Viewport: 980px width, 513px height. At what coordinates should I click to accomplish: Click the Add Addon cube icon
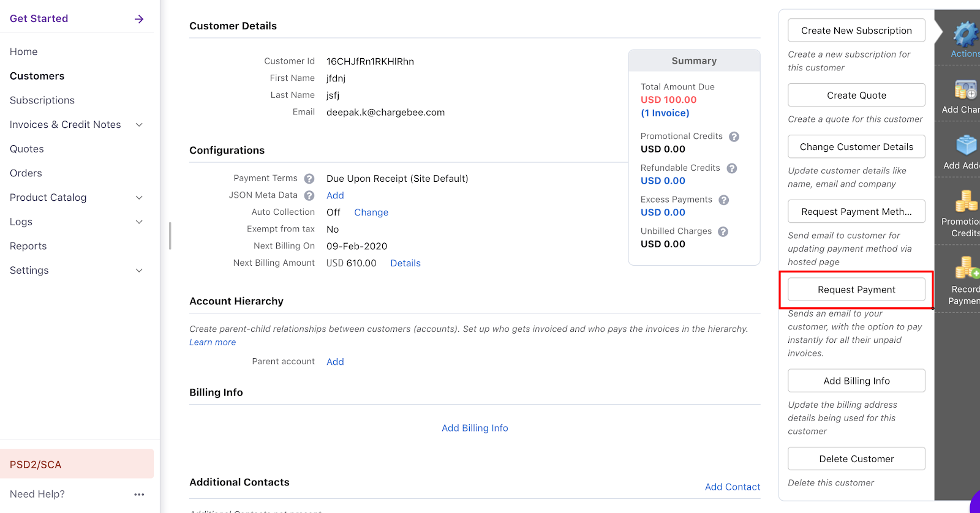click(966, 146)
